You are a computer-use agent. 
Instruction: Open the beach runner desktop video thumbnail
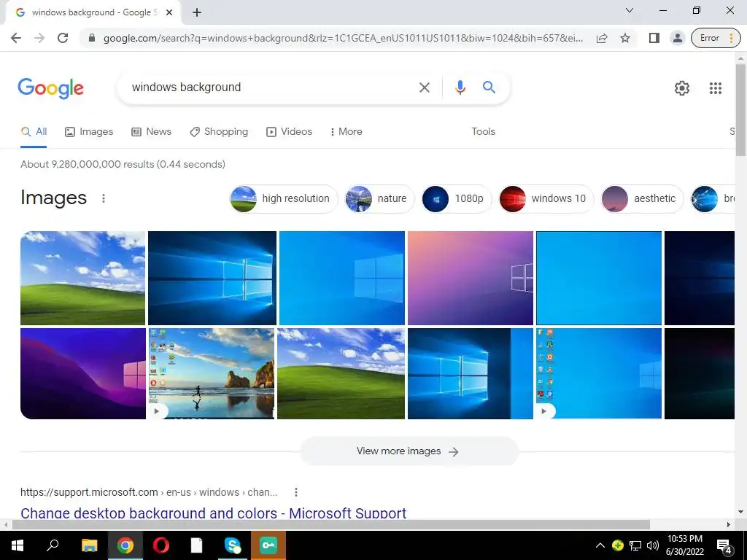(x=212, y=374)
